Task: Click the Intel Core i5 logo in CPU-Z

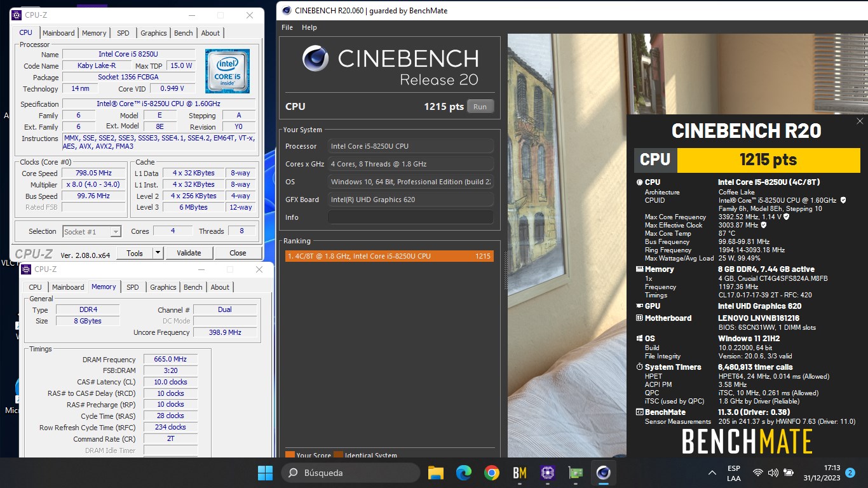Action: [227, 71]
